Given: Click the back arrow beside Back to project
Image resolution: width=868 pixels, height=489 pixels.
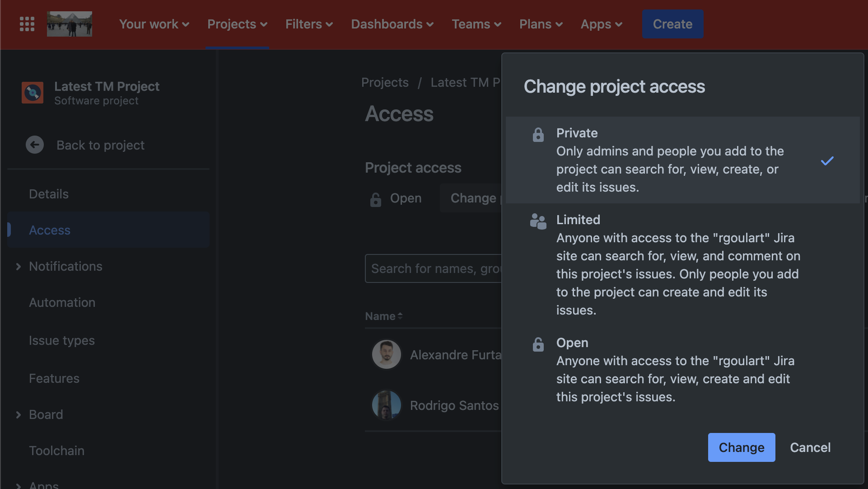Looking at the screenshot, I should tap(35, 145).
